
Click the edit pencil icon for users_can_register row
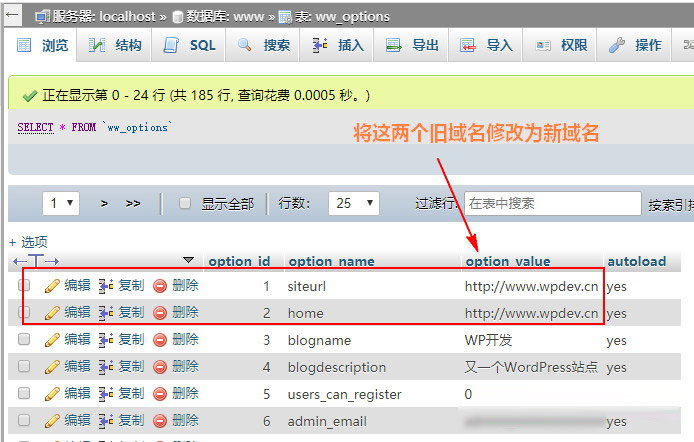pos(52,394)
